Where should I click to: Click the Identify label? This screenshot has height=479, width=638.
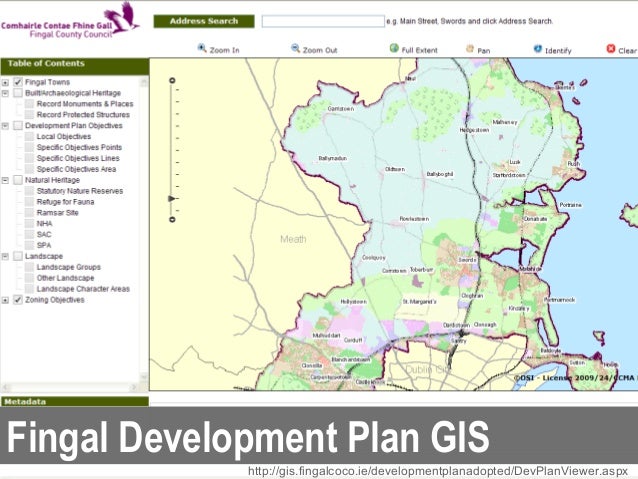tap(558, 51)
